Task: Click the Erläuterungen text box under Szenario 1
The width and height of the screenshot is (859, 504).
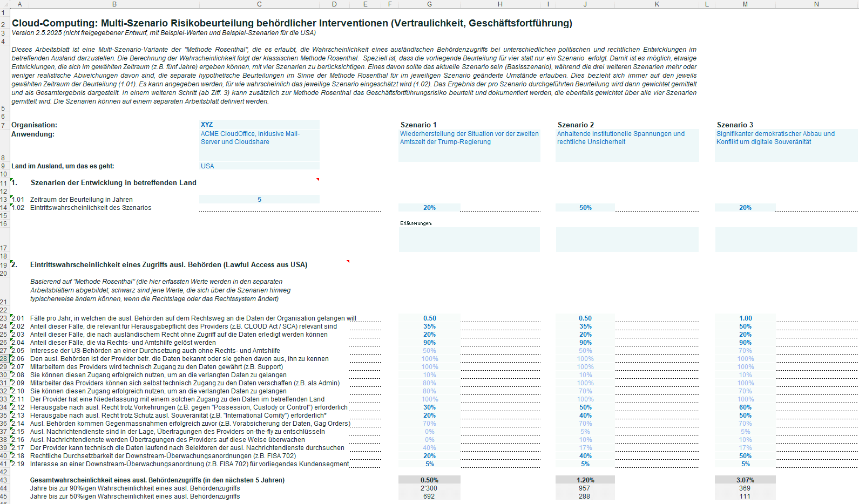Action: [469, 240]
